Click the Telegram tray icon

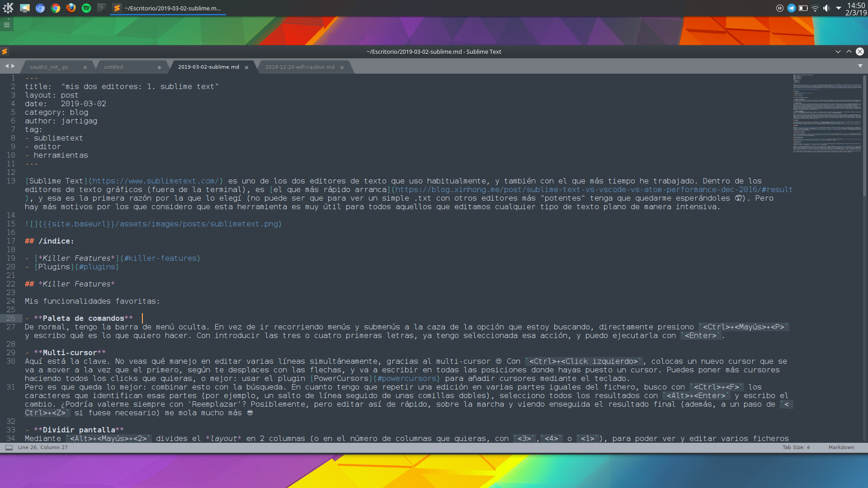click(792, 8)
